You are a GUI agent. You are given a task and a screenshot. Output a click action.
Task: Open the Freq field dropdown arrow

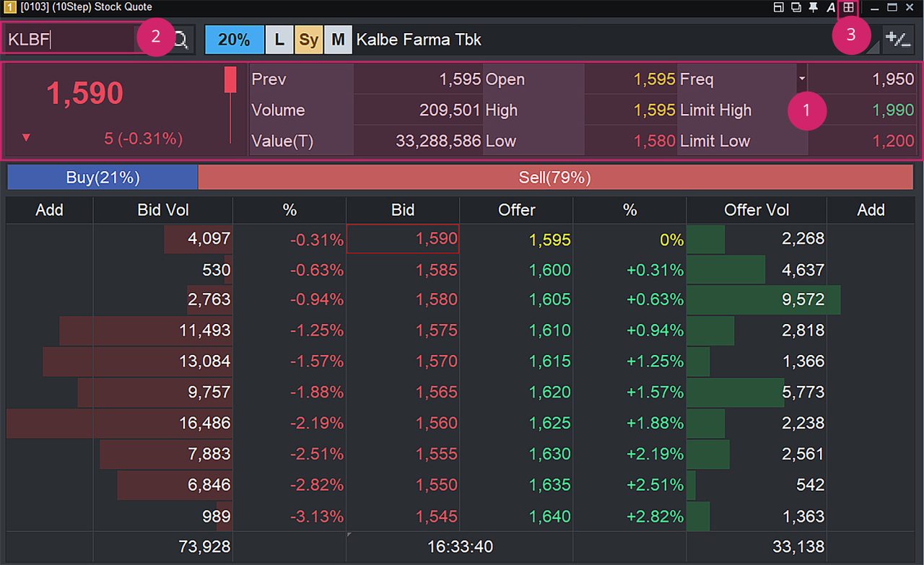tap(801, 78)
